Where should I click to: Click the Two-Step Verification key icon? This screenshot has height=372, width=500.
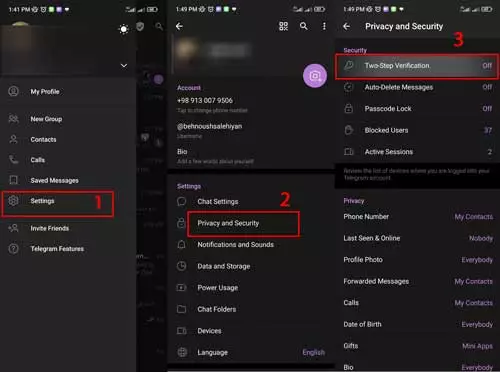click(x=349, y=65)
